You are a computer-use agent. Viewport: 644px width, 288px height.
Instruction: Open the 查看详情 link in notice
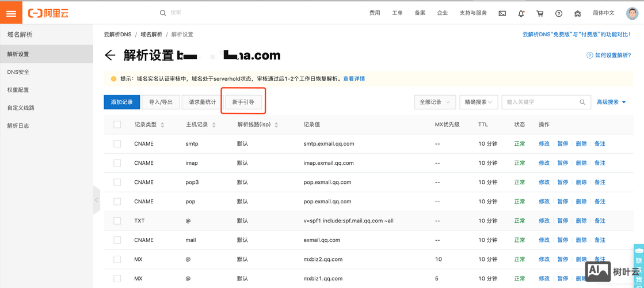coord(354,78)
